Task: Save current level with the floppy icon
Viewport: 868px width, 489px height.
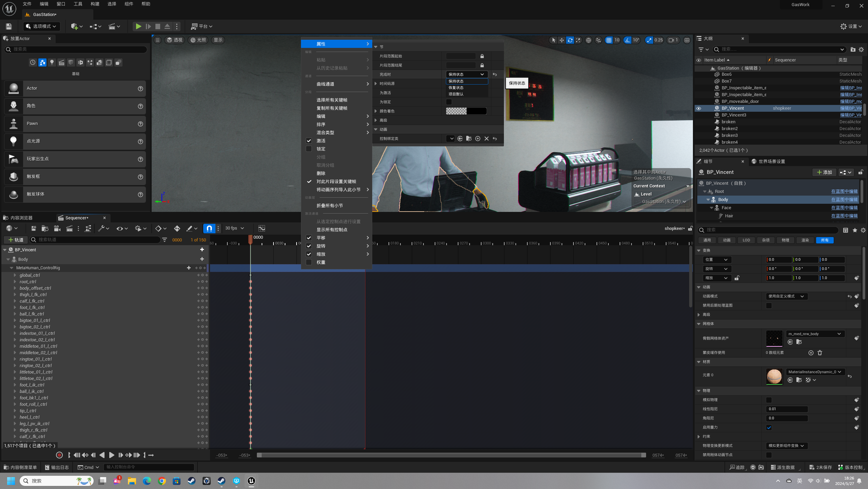Action: 9,26
